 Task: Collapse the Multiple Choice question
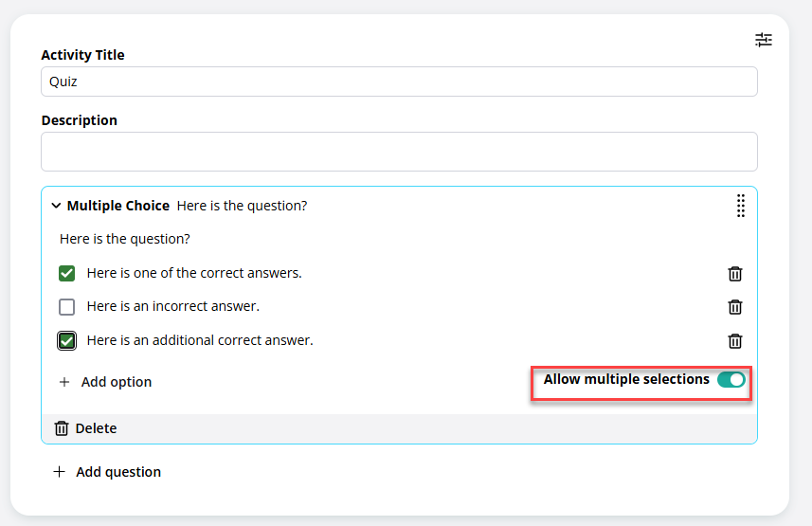[x=56, y=206]
